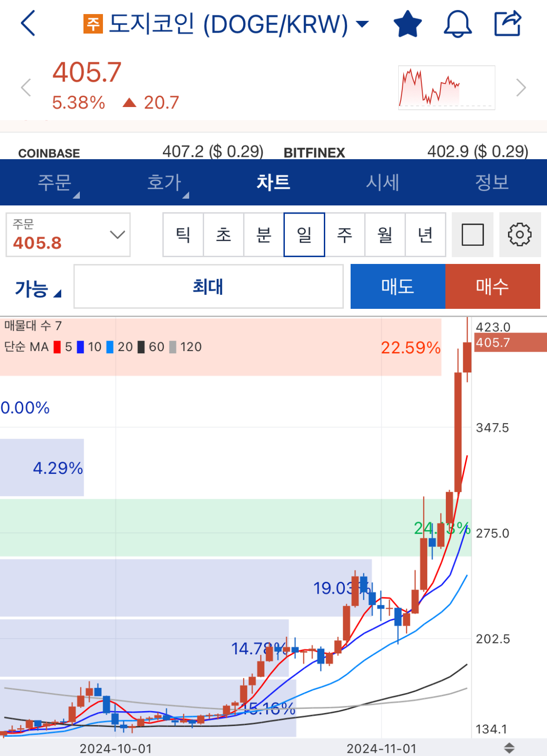Tap the 4.29% volume profile bar
The image size is (547, 756).
[x=42, y=468]
